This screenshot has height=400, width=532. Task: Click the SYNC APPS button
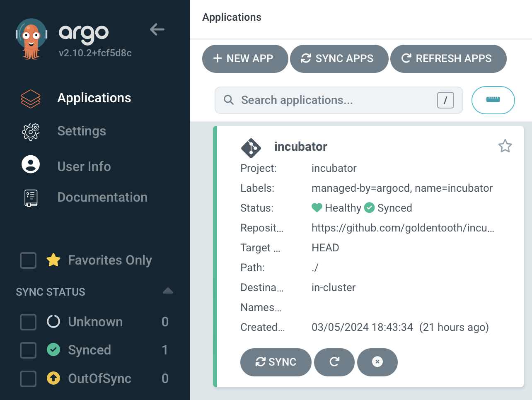[x=339, y=59]
